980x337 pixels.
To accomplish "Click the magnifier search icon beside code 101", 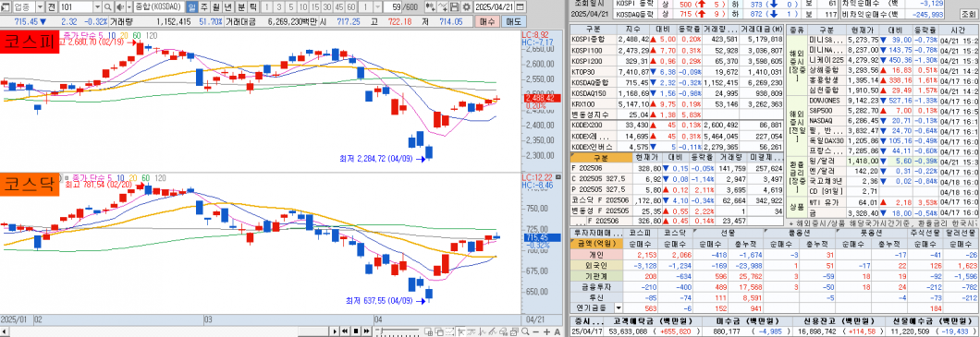I will [x=107, y=6].
